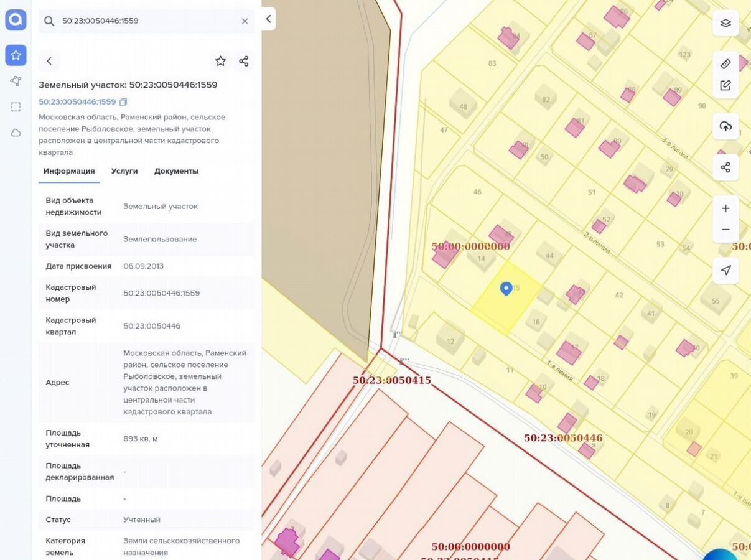This screenshot has width=751, height=560.
Task: Open the cloud icon in sidebar
Action: click(16, 133)
